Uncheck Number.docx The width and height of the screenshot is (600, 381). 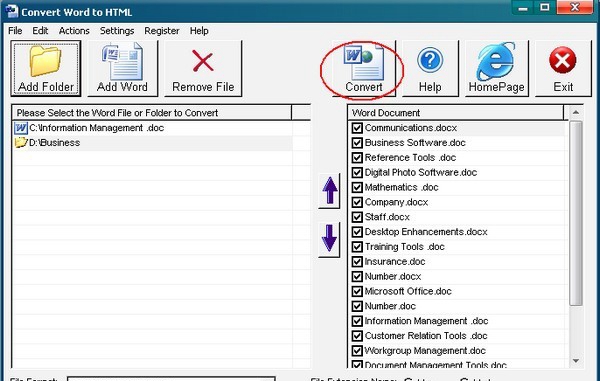[x=357, y=277]
